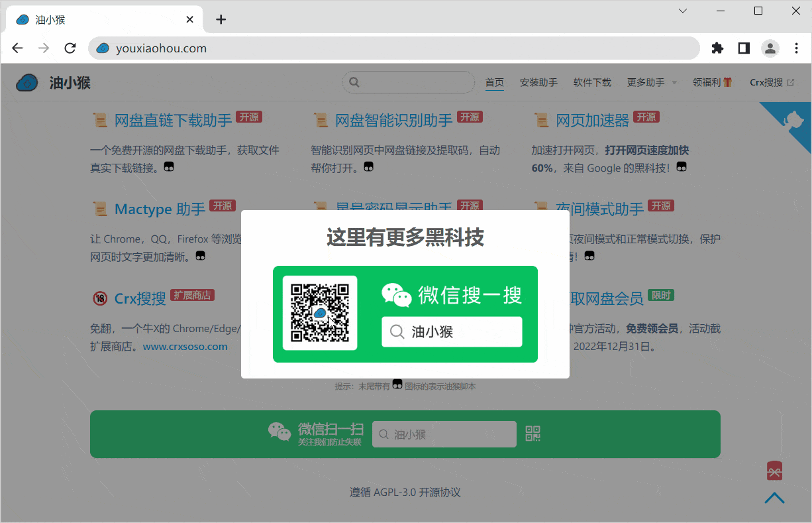Click the WeChat logo in popup
812x523 pixels.
397,295
